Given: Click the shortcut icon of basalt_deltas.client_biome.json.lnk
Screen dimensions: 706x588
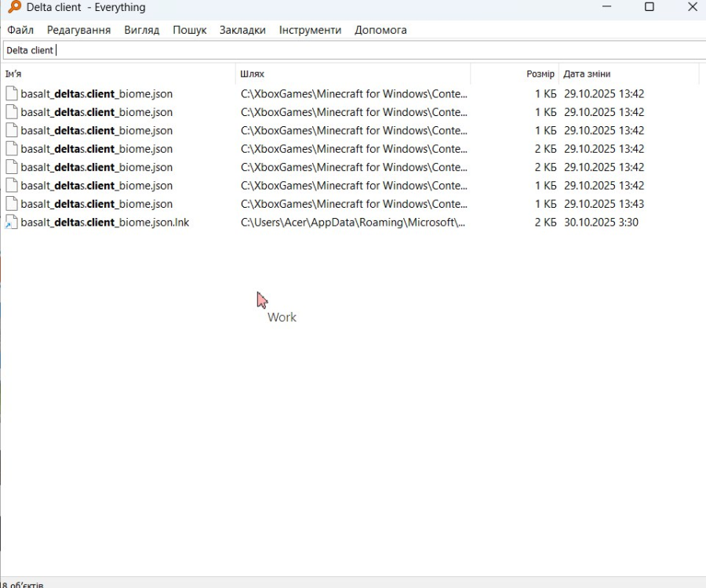Looking at the screenshot, I should pyautogui.click(x=11, y=222).
